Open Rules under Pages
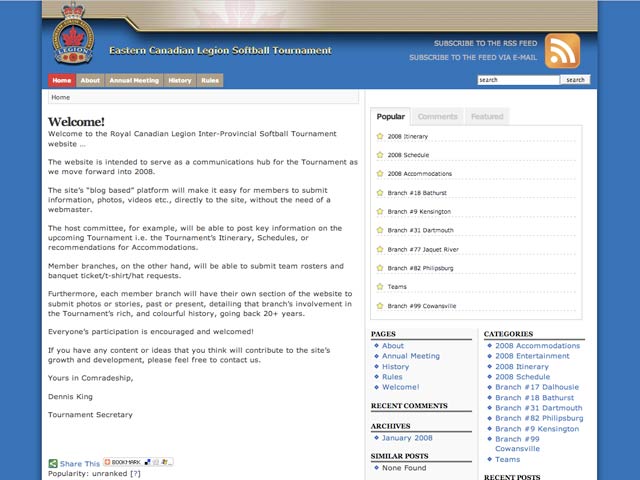Viewport: 640px width, 480px height. [x=392, y=377]
